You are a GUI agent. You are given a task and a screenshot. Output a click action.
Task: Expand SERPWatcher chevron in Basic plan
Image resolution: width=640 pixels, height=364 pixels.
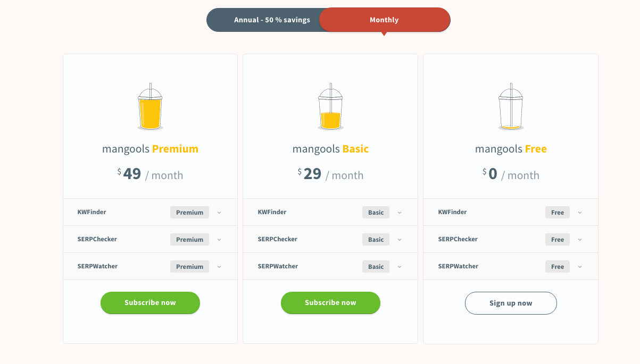coord(400,267)
